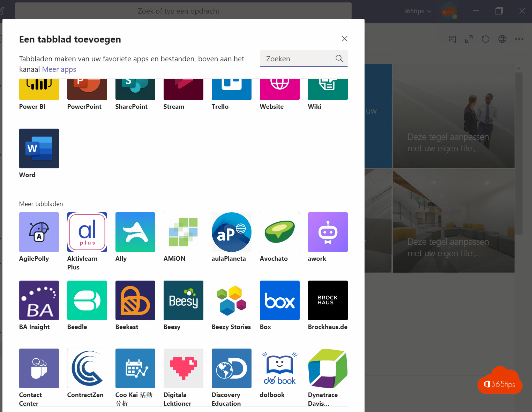Select the Dynatrace Davis app tile

point(328,368)
